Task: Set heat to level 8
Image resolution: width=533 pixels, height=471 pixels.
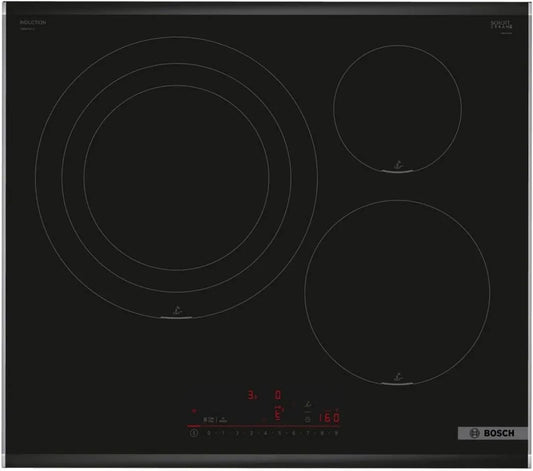Action: click(x=322, y=433)
